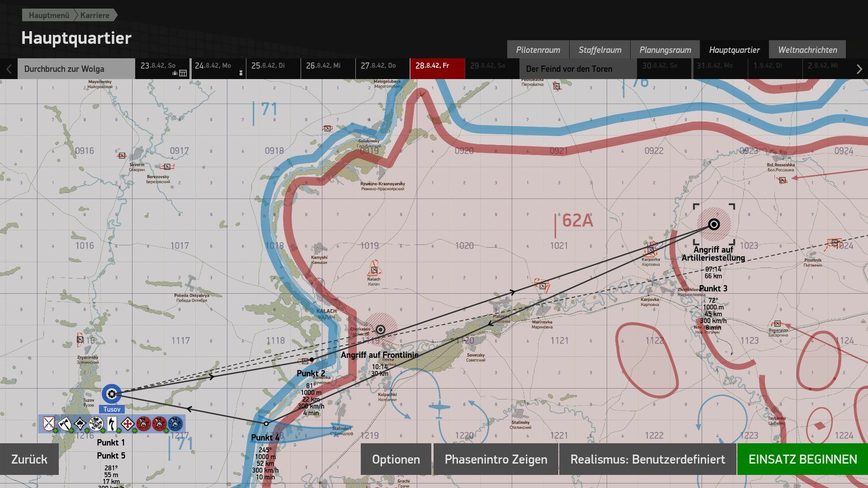Click the Punkt 2 waypoint label
The width and height of the screenshot is (868, 488).
click(311, 373)
